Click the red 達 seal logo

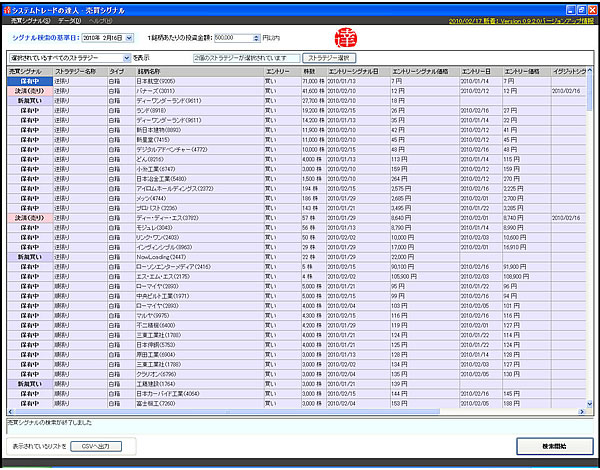(346, 38)
